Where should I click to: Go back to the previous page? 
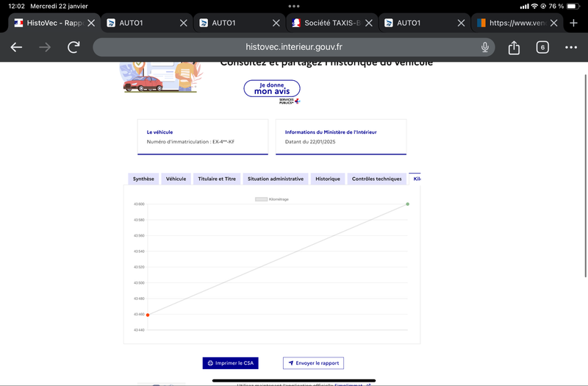(x=16, y=47)
